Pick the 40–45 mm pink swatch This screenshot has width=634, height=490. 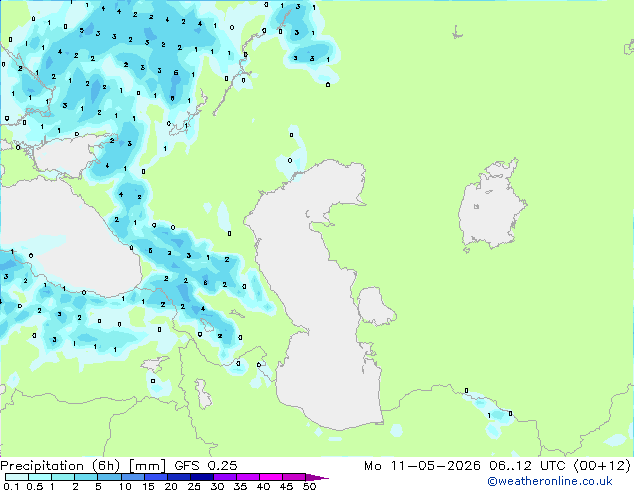pos(271,477)
